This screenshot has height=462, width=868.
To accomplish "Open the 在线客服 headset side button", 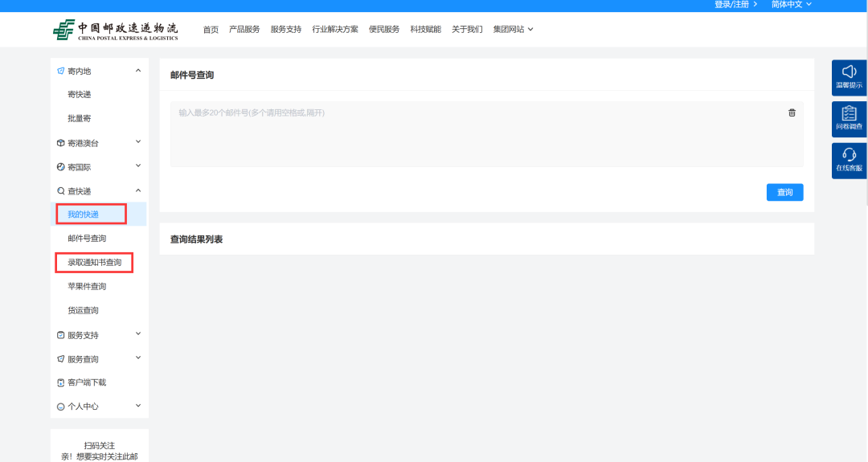I will pyautogui.click(x=849, y=161).
